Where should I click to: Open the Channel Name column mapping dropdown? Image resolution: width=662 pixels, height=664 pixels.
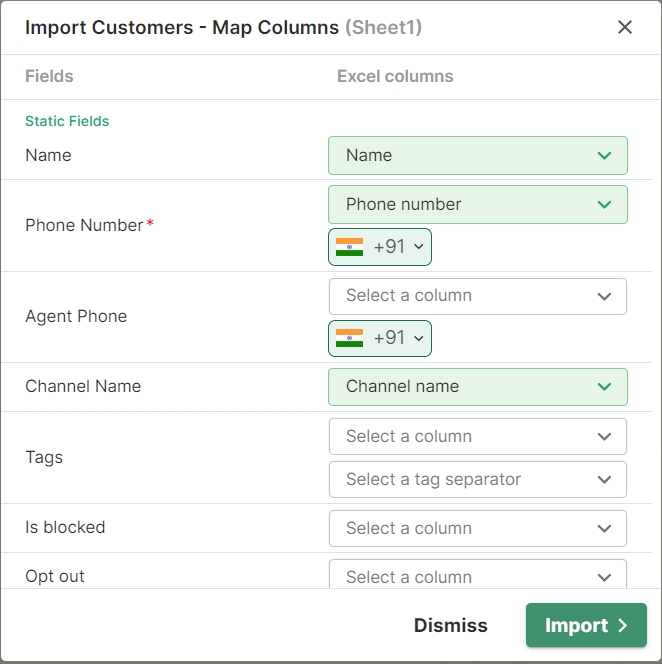click(477, 387)
